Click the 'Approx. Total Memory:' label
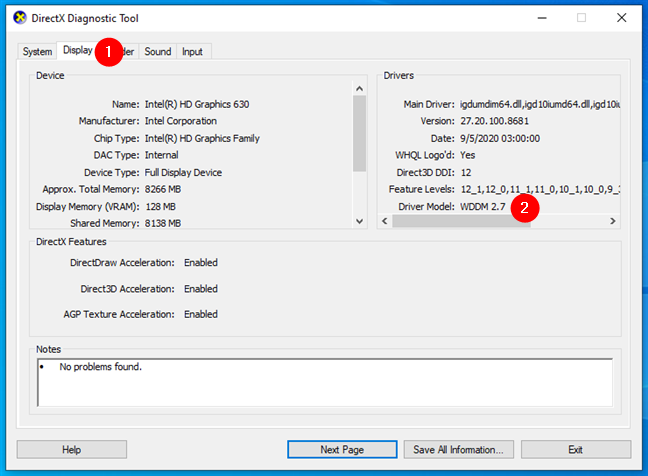Image resolution: width=648 pixels, height=476 pixels. [x=91, y=189]
